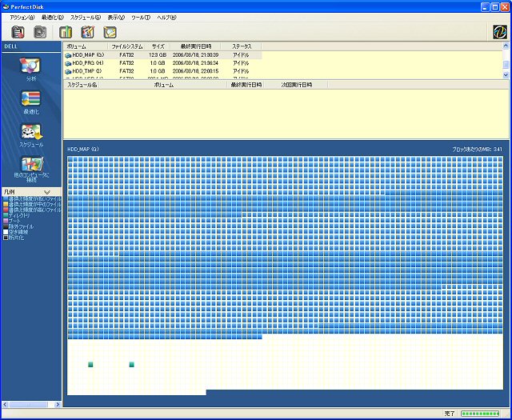Image resolution: width=512 pixels, height=420 pixels.
Task: Click the drive icon next to HDD_PRG (H:)
Action: [x=68, y=63]
